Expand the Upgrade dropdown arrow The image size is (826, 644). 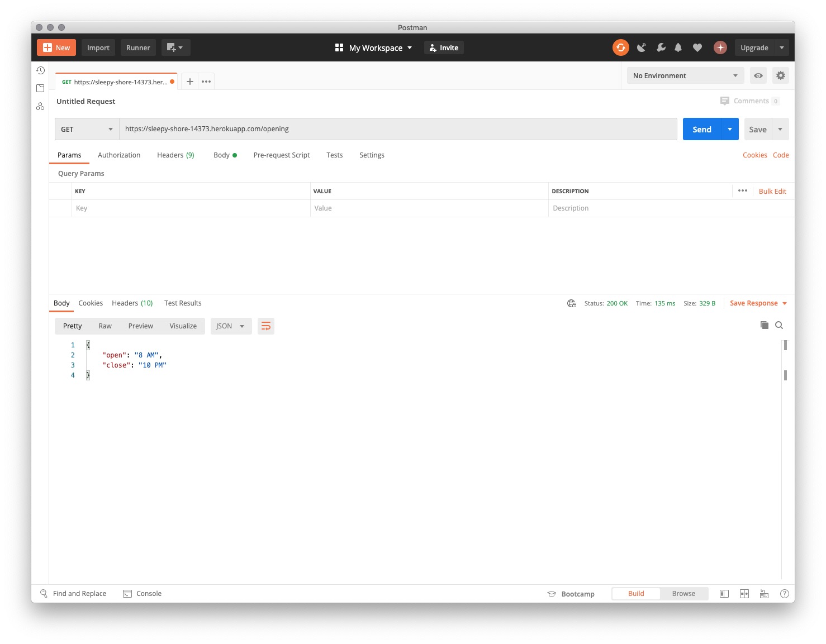coord(781,47)
